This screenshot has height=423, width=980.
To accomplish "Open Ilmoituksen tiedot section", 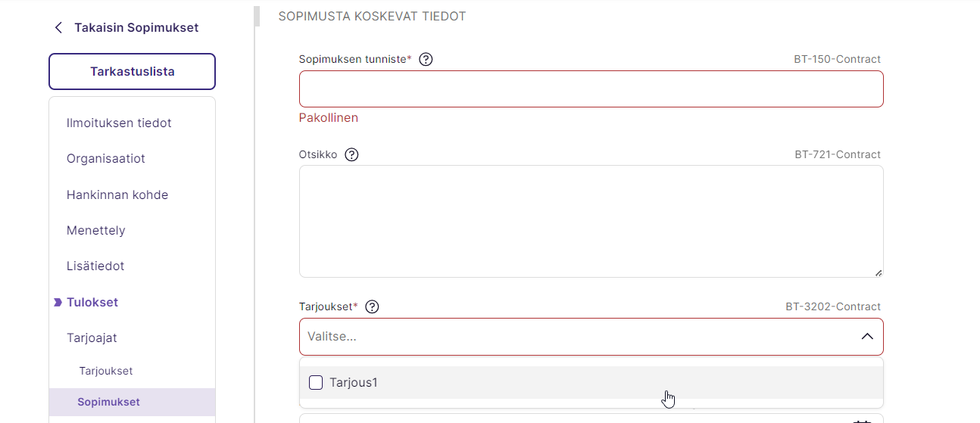I will 119,123.
